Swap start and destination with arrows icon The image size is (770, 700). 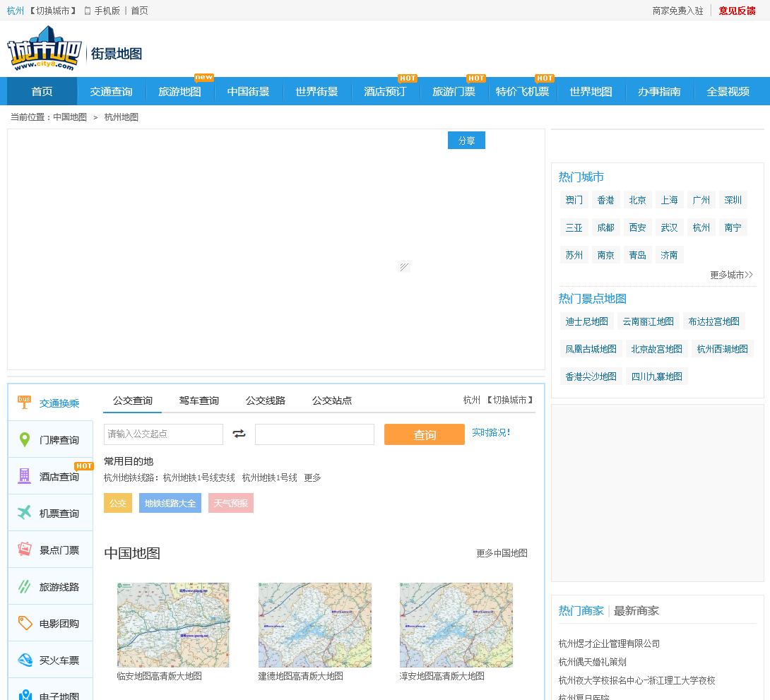pyautogui.click(x=239, y=434)
